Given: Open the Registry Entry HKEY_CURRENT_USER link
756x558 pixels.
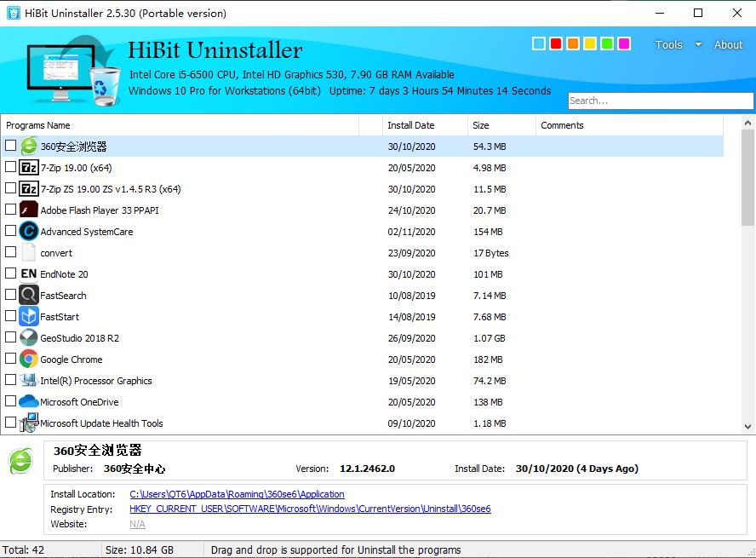Looking at the screenshot, I should click(x=310, y=509).
